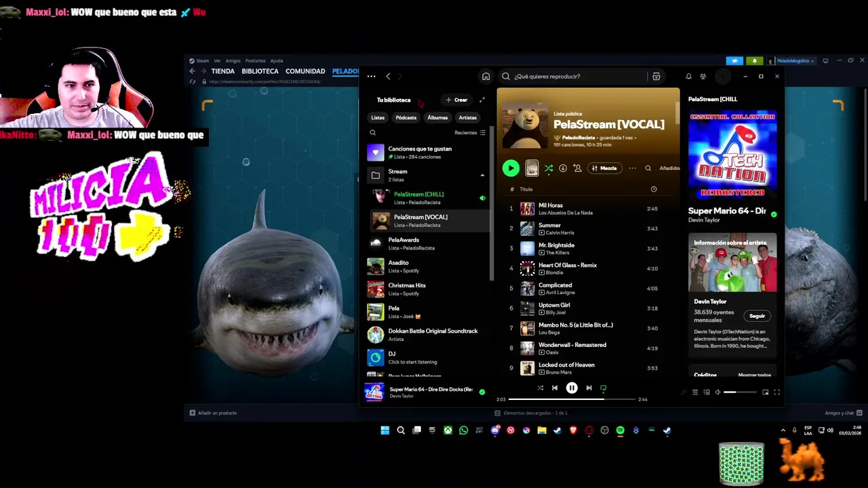Skip to previous track in player bar

(x=555, y=388)
